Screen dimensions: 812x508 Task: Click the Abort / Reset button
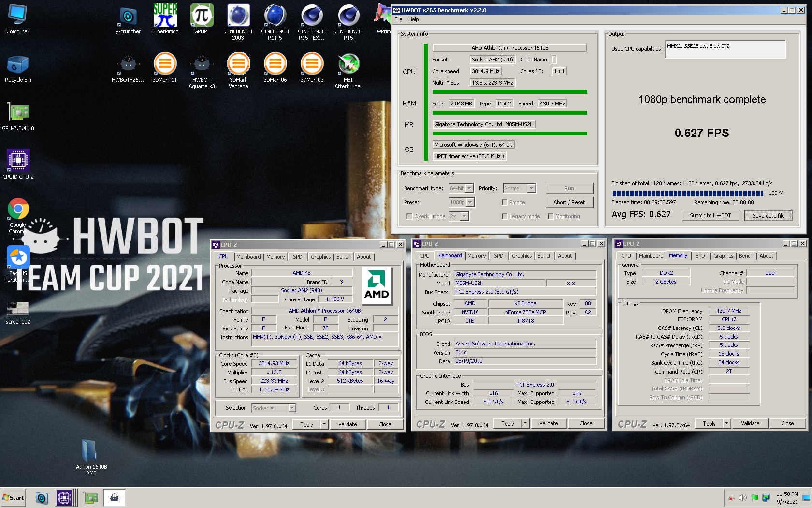(x=569, y=202)
